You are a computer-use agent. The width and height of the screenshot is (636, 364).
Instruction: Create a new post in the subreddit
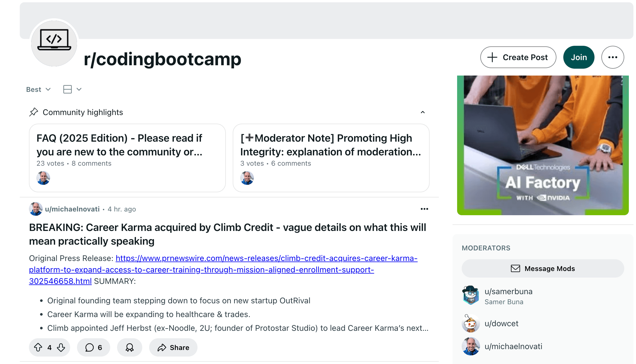click(x=518, y=57)
